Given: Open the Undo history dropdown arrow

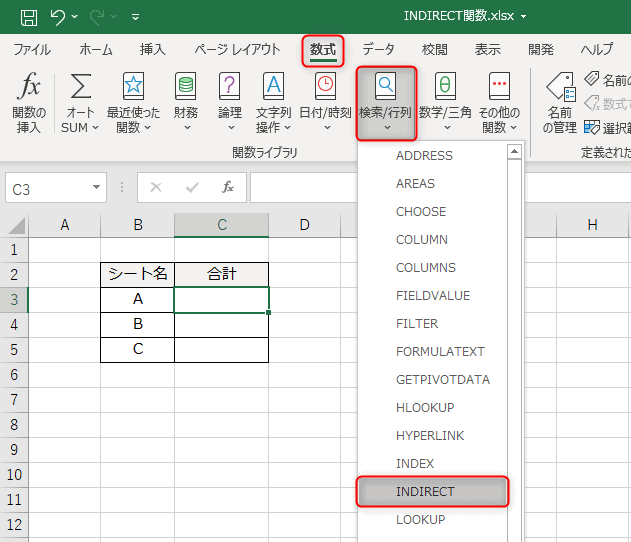Looking at the screenshot, I should (74, 17).
